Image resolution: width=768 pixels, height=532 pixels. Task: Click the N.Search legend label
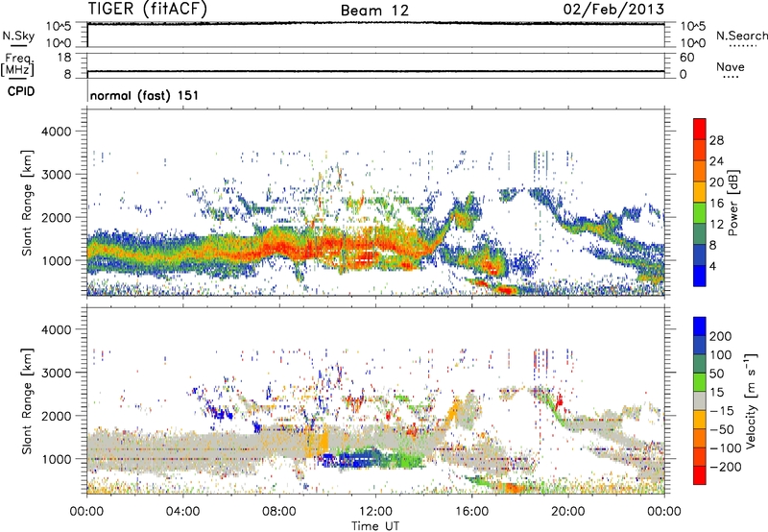pyautogui.click(x=741, y=36)
